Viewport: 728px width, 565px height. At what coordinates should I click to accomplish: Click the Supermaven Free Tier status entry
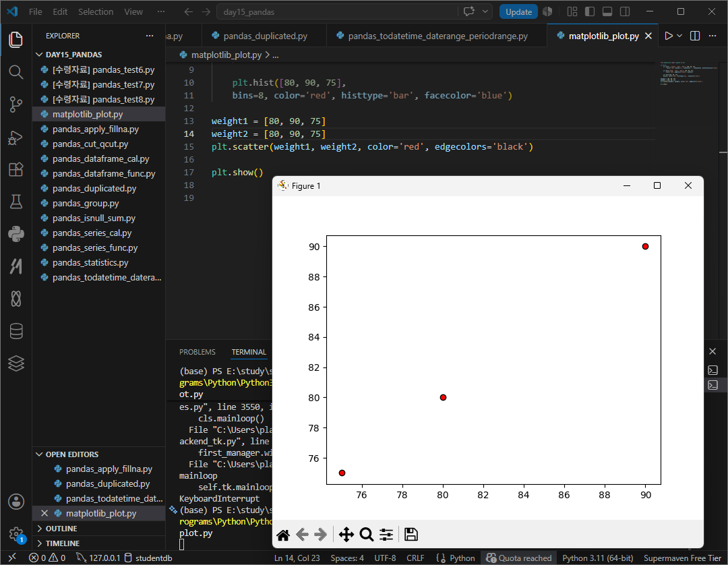click(682, 558)
